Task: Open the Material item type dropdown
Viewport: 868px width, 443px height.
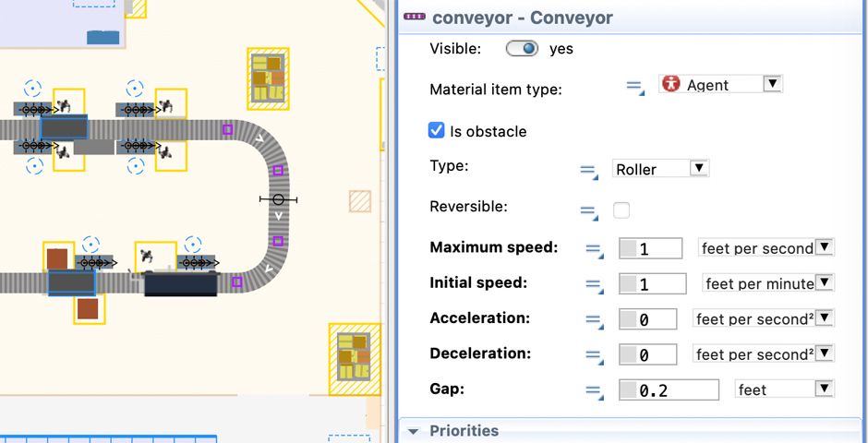Action: [772, 84]
